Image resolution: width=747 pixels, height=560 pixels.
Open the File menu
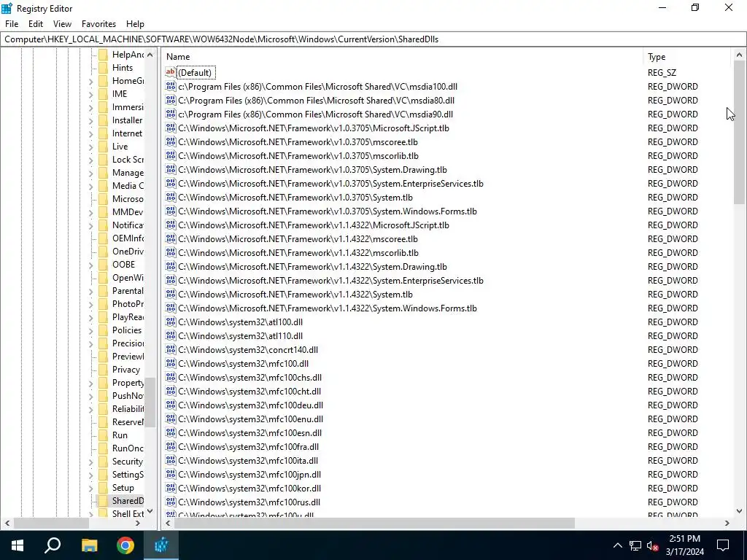[12, 24]
